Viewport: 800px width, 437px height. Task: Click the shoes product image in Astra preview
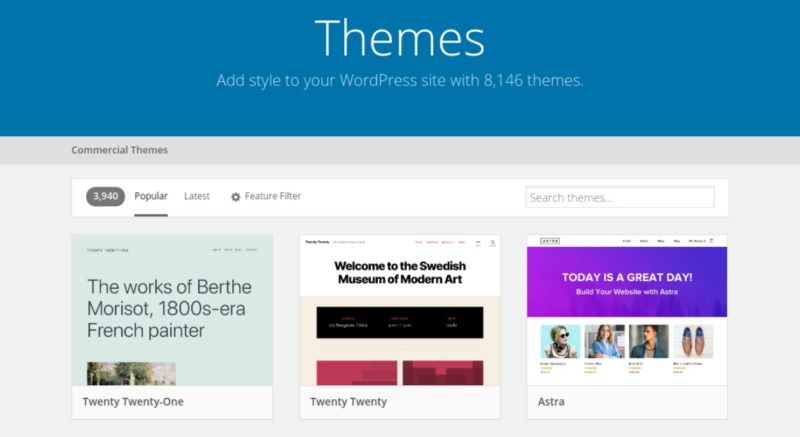pos(693,341)
